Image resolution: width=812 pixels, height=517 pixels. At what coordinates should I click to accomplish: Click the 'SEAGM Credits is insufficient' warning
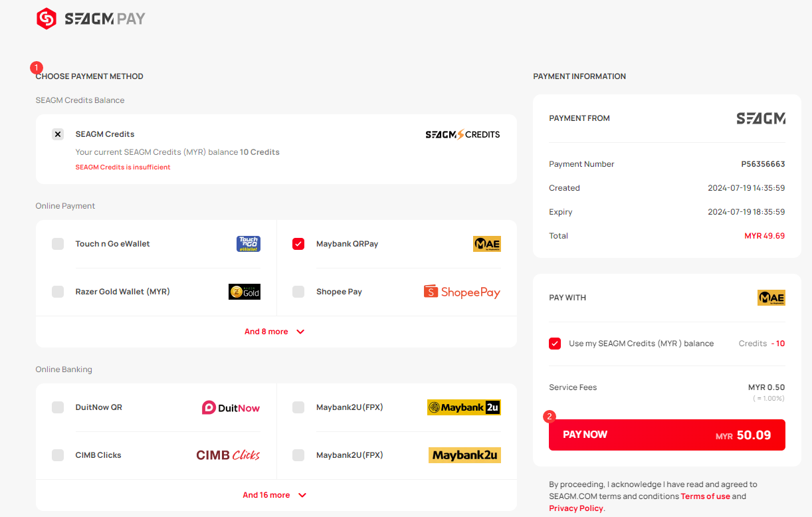pyautogui.click(x=123, y=167)
